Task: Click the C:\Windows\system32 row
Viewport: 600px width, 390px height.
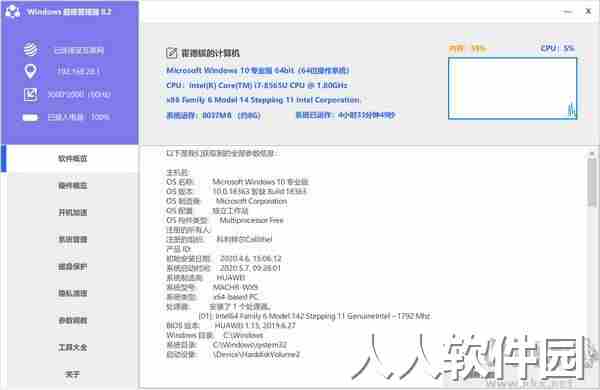Action: coord(227,345)
